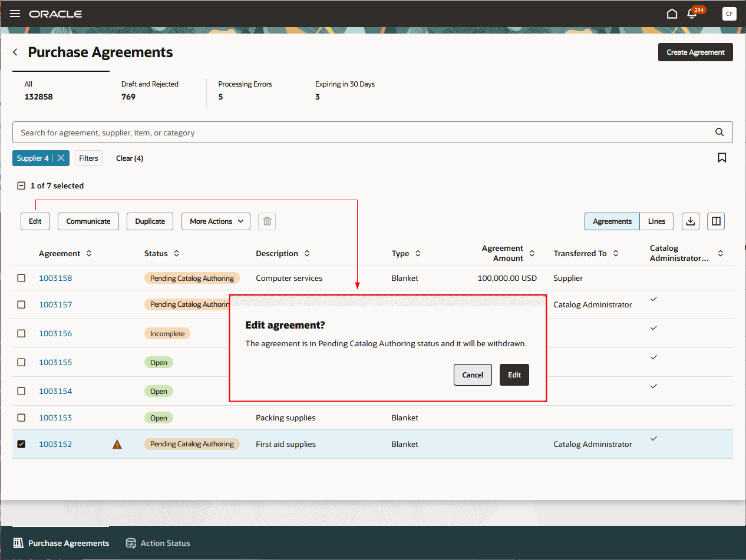Image resolution: width=746 pixels, height=560 pixels.
Task: Click Create Agreement
Action: click(695, 52)
